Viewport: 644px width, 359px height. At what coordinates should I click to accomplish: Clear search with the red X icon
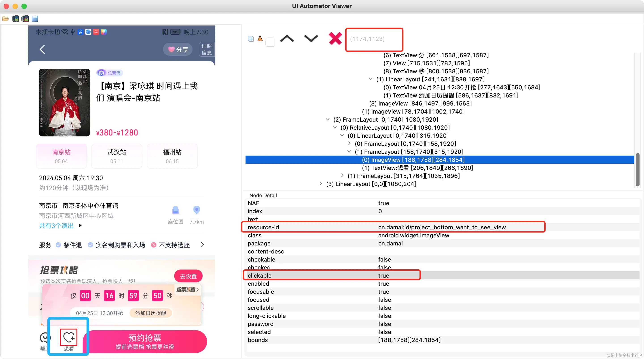(335, 39)
